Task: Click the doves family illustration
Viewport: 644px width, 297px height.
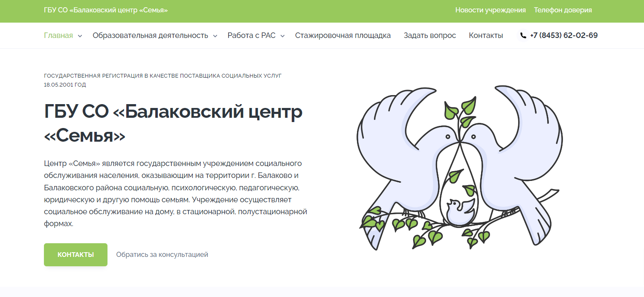Action: tap(459, 167)
